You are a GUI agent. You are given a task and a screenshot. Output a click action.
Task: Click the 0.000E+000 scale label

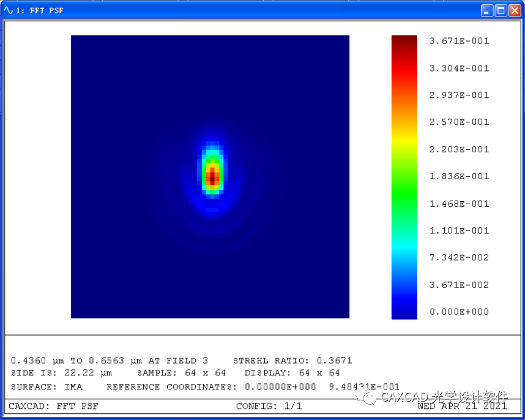[459, 312]
